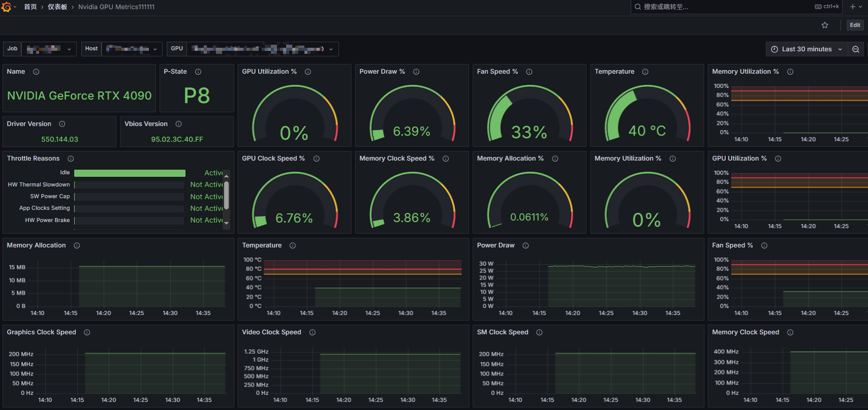
Task: Show info icon of Throttle Reasons panel
Action: coord(71,159)
